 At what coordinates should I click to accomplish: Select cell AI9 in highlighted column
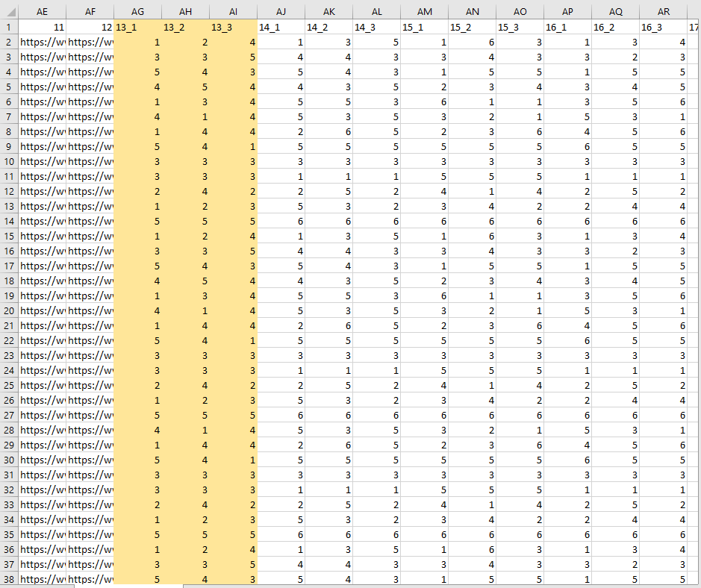233,147
